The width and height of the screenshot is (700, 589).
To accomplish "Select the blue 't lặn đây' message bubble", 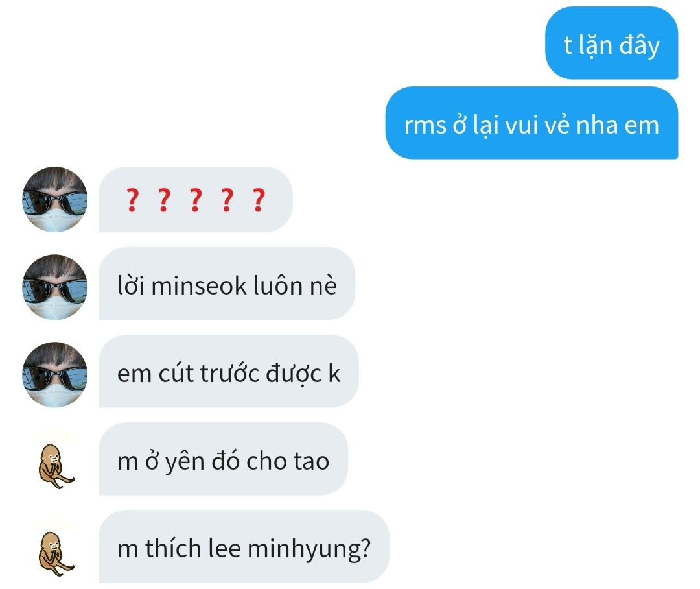I will (x=612, y=43).
